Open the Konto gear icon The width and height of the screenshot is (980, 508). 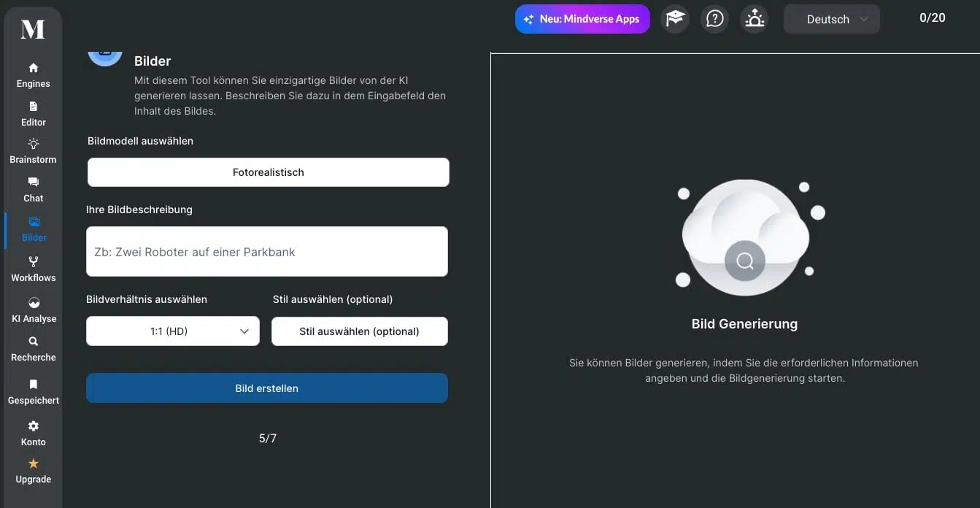[x=33, y=426]
